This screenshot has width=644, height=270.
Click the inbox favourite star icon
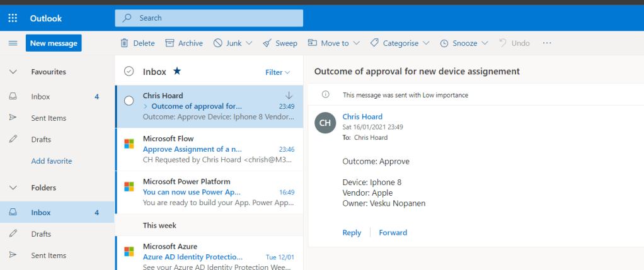pos(177,72)
